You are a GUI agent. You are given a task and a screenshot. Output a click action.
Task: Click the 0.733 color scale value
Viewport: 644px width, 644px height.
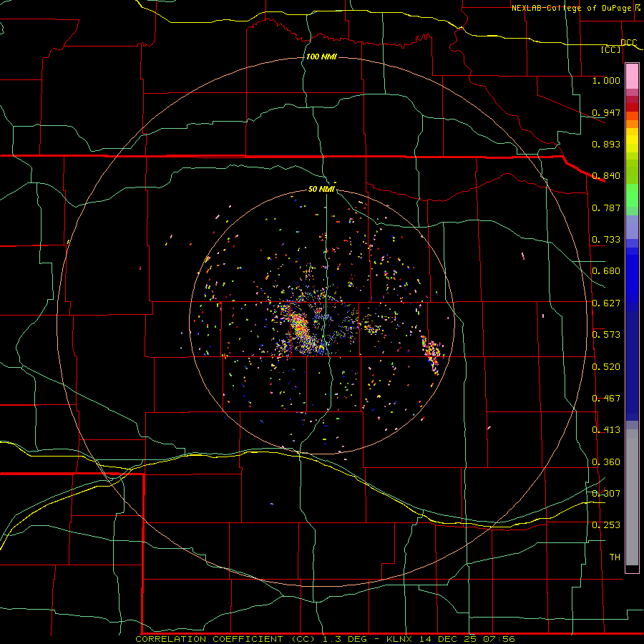(x=606, y=240)
